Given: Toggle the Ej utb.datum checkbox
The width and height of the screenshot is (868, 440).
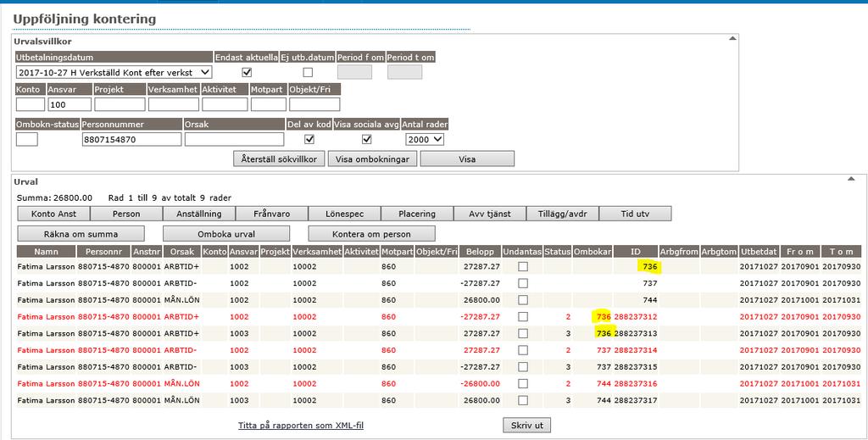Looking at the screenshot, I should click(308, 72).
